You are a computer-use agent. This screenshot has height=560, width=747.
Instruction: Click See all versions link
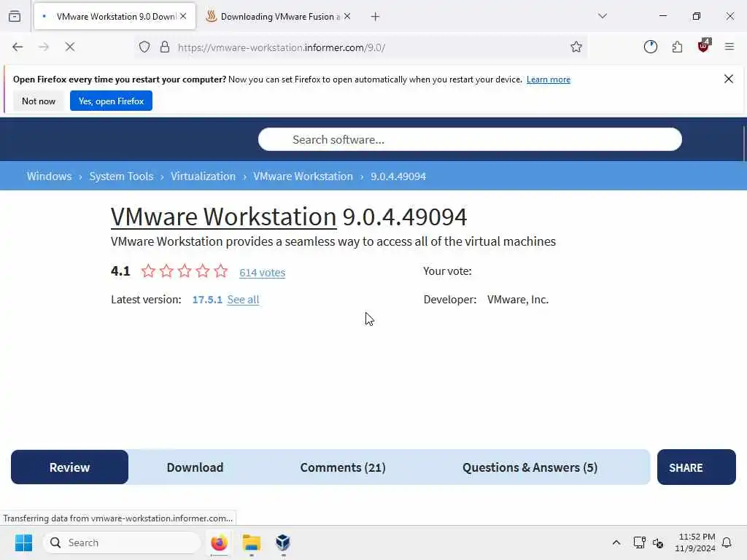tap(243, 300)
